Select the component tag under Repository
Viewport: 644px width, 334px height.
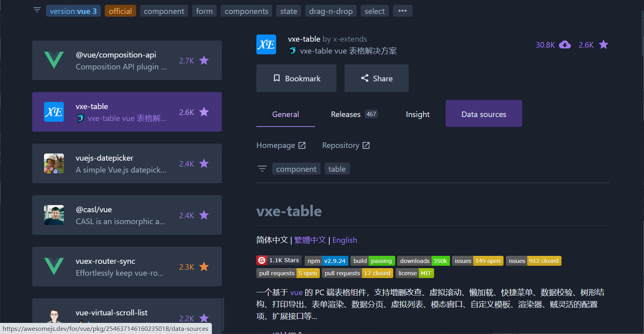click(x=296, y=169)
